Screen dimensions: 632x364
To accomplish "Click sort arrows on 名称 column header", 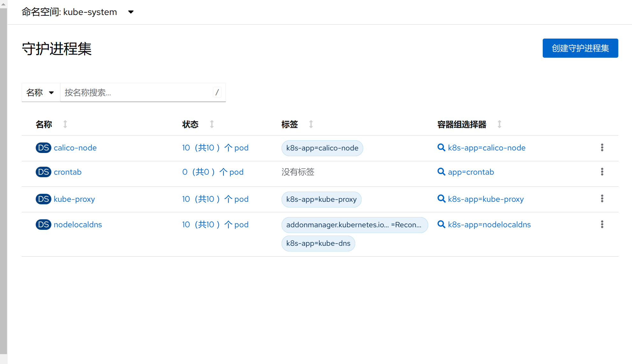I will (x=65, y=124).
